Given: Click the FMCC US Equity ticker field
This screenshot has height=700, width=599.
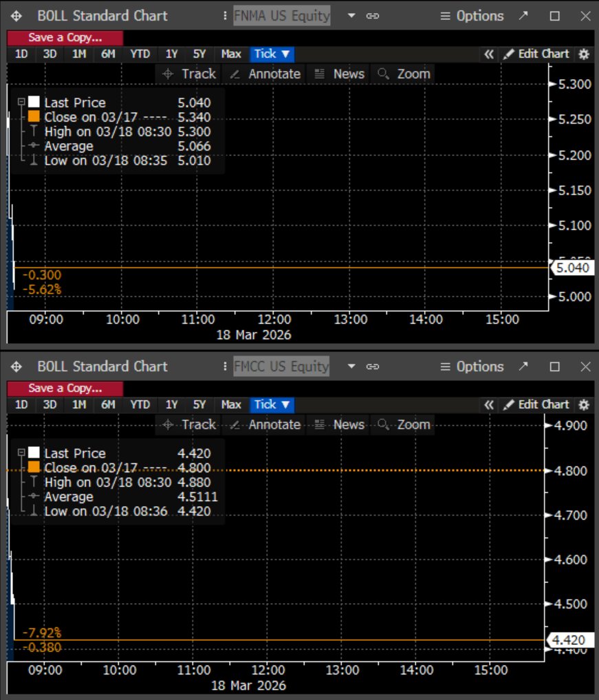Looking at the screenshot, I should pyautogui.click(x=281, y=367).
